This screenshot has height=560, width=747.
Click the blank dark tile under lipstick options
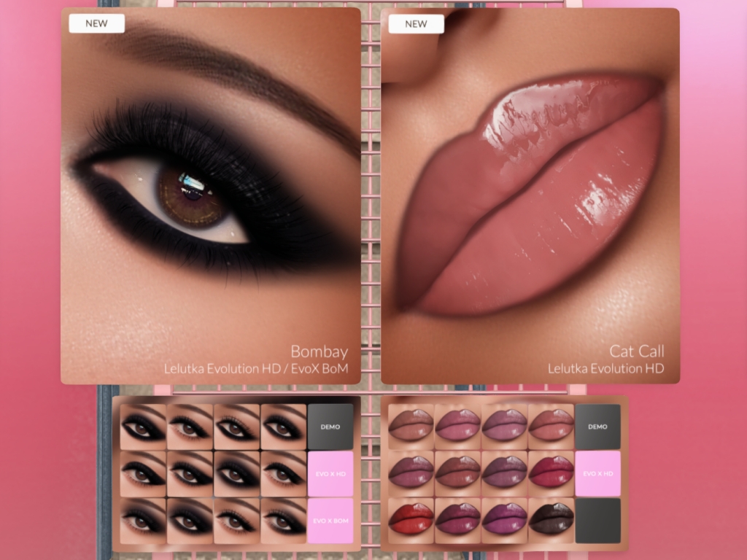click(597, 521)
